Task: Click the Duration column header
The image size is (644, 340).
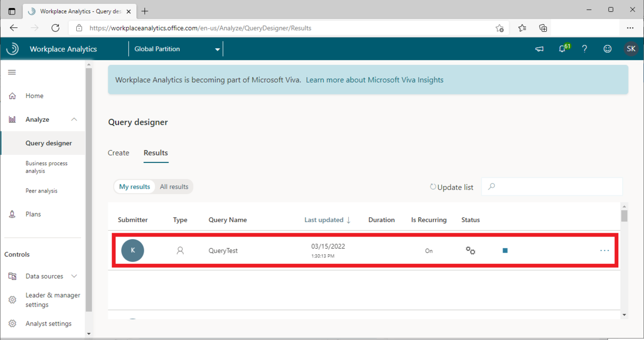Action: click(382, 220)
